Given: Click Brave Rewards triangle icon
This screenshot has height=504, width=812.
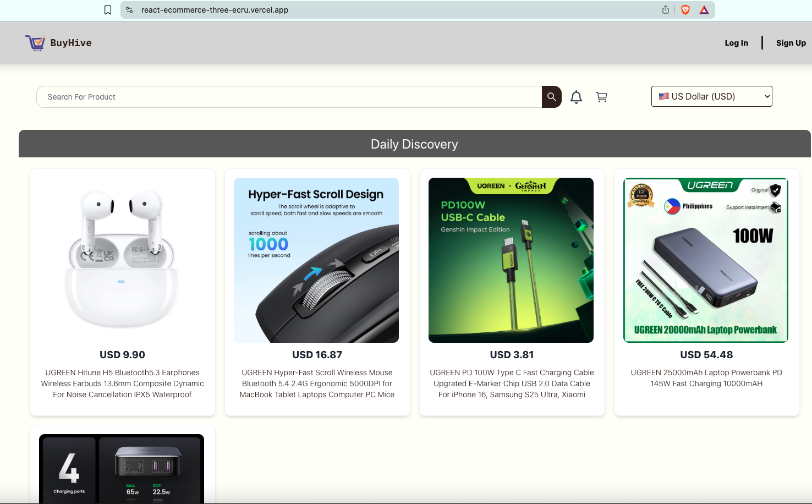Looking at the screenshot, I should pos(704,10).
